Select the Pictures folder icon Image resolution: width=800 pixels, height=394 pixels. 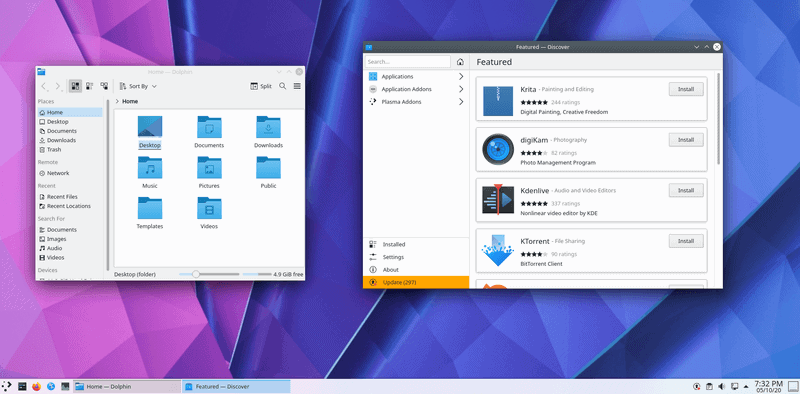click(209, 167)
